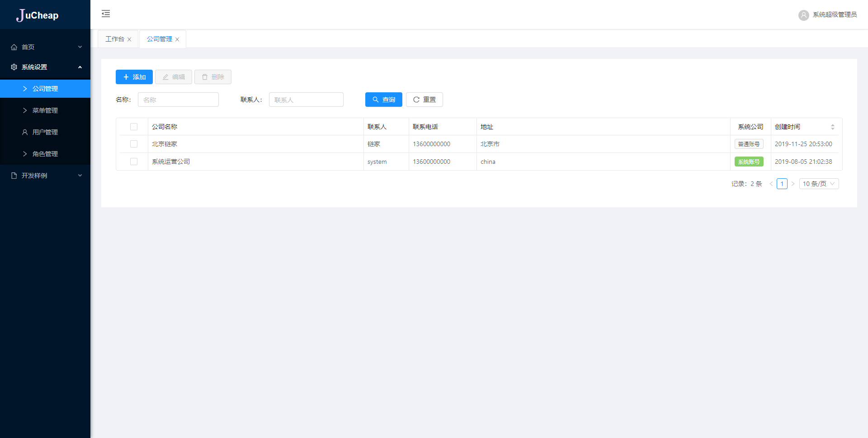Click the sidebar collapse icon
868x438 pixels.
[106, 14]
